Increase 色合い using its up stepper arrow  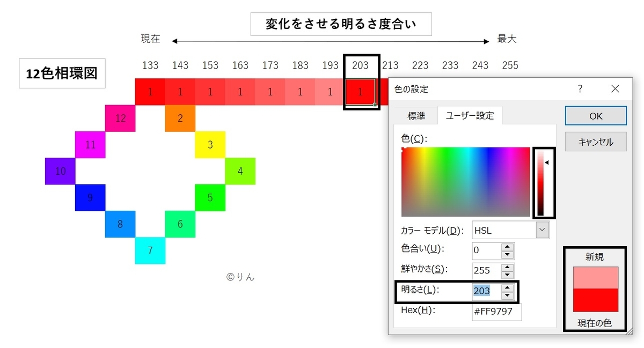[x=508, y=247]
